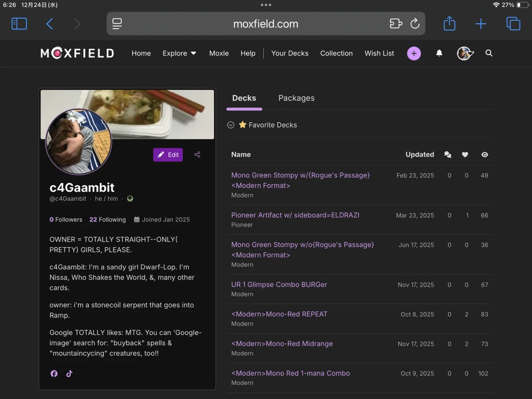
Task: Click the Feb 23, 2025 updated date
Action: (x=415, y=176)
